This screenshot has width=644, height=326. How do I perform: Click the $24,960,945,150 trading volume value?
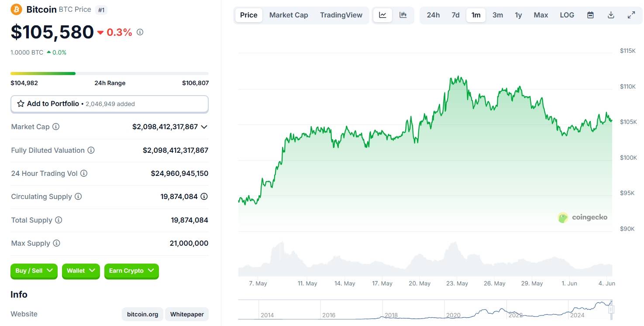(x=179, y=173)
